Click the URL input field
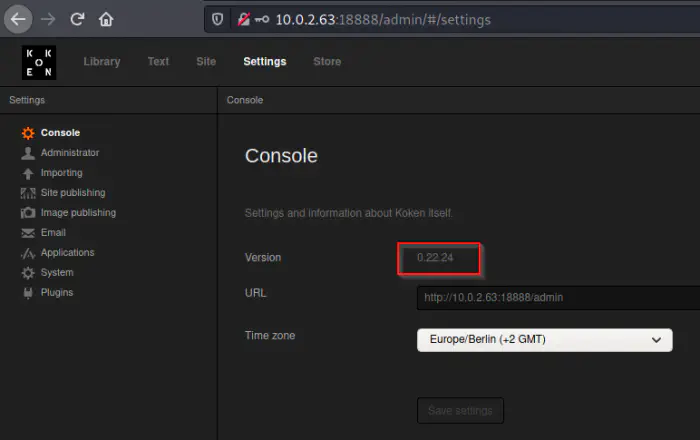The height and width of the screenshot is (440, 700). pos(557,298)
